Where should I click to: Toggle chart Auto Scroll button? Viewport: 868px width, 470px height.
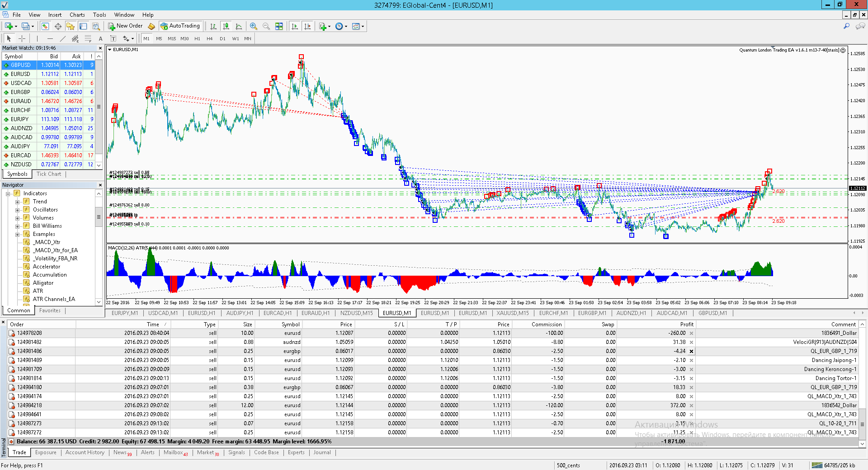(x=295, y=26)
